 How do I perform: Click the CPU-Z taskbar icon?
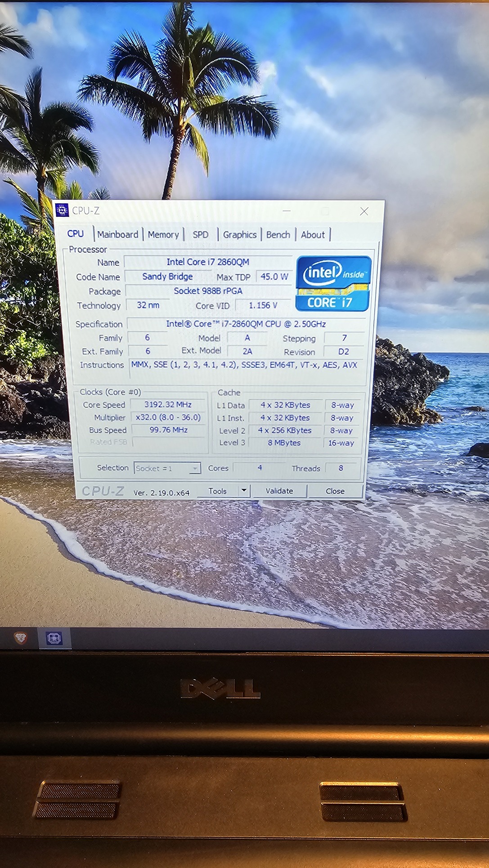pos(54,638)
